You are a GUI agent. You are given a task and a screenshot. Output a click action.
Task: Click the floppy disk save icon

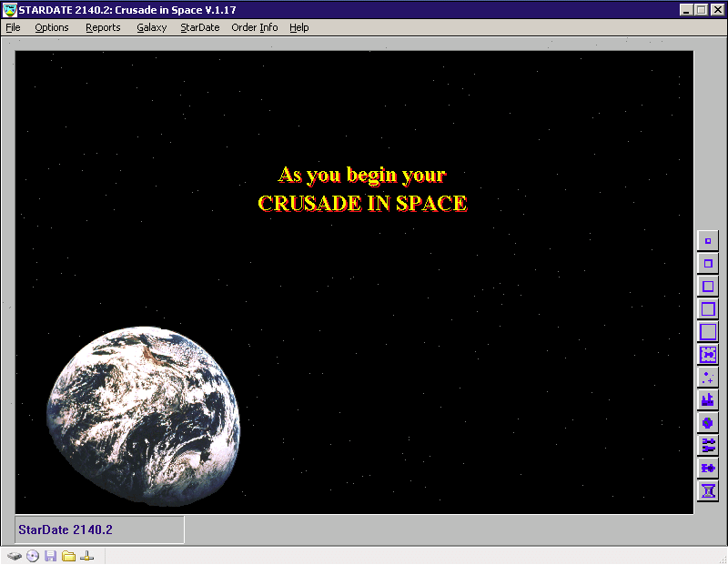(x=51, y=556)
